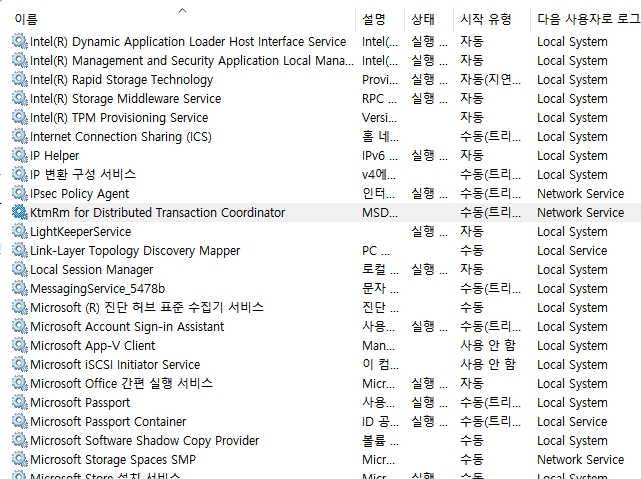Click the gear icon next to Intel(R) TPM Provisioning Service

click(x=20, y=117)
